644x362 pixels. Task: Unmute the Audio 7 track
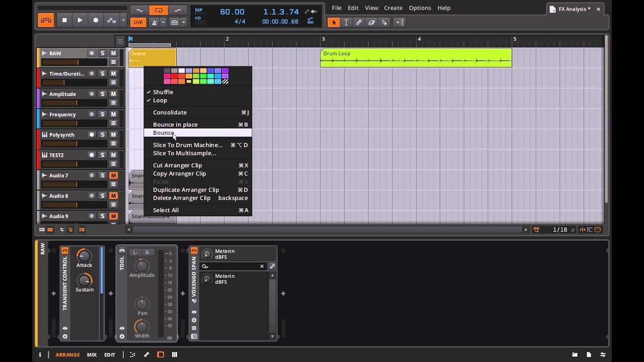click(x=113, y=175)
